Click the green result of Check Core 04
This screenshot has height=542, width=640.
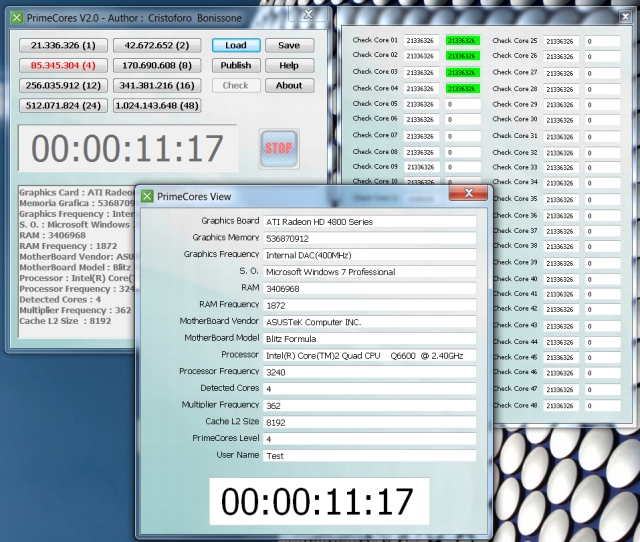tap(462, 89)
